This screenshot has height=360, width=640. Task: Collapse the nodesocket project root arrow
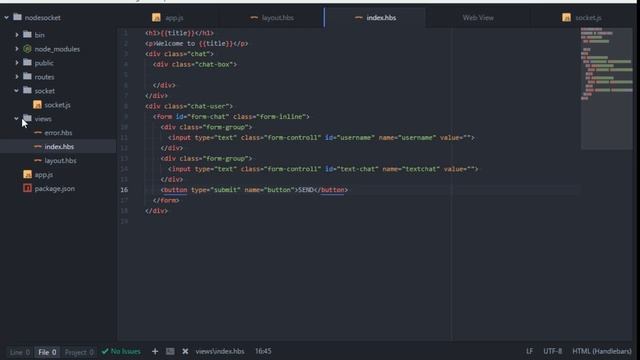tap(7, 18)
